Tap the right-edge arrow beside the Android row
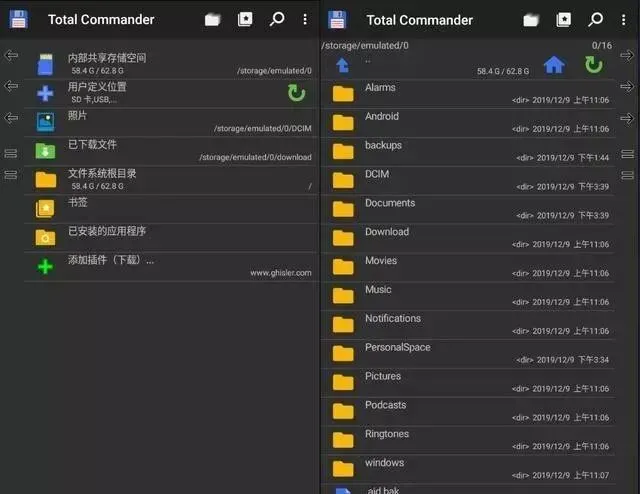This screenshot has width=640, height=494. 627,118
